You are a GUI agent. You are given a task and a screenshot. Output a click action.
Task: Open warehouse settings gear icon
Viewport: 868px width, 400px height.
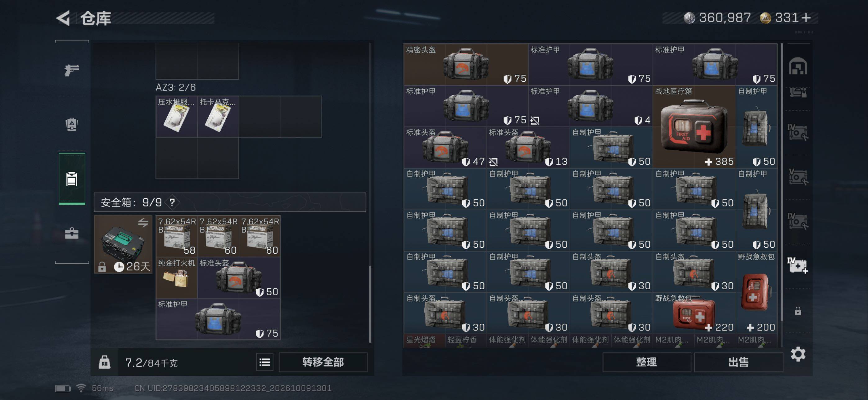click(798, 354)
